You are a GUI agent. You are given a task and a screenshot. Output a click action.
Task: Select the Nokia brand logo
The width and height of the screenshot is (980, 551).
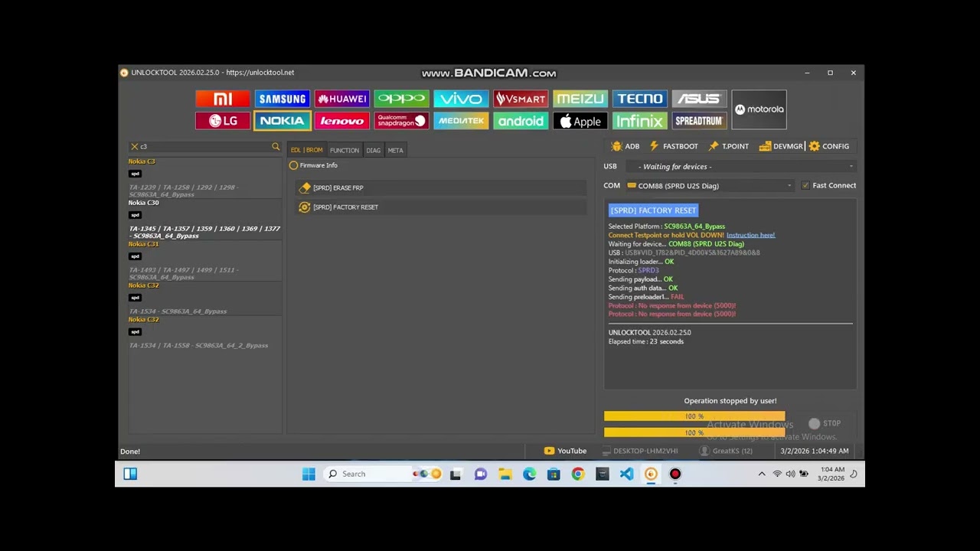pos(283,121)
